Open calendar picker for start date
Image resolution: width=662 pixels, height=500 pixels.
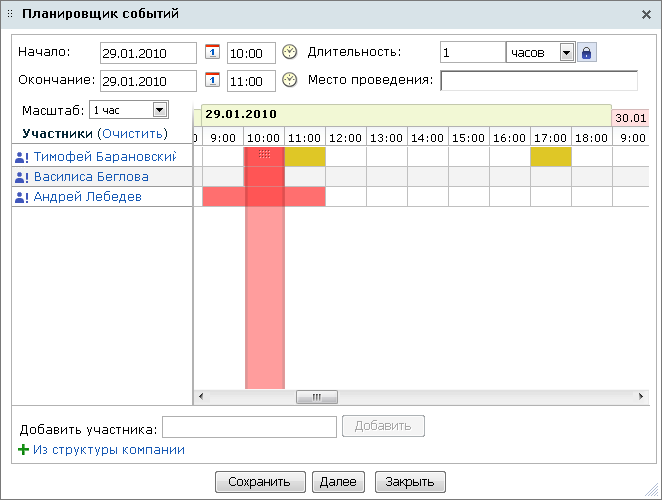[x=212, y=52]
